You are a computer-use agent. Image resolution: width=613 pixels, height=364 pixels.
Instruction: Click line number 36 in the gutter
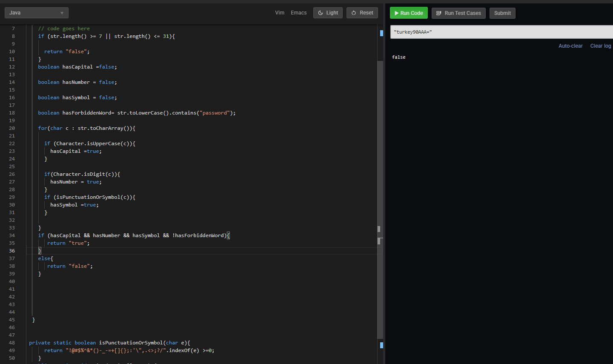11,250
